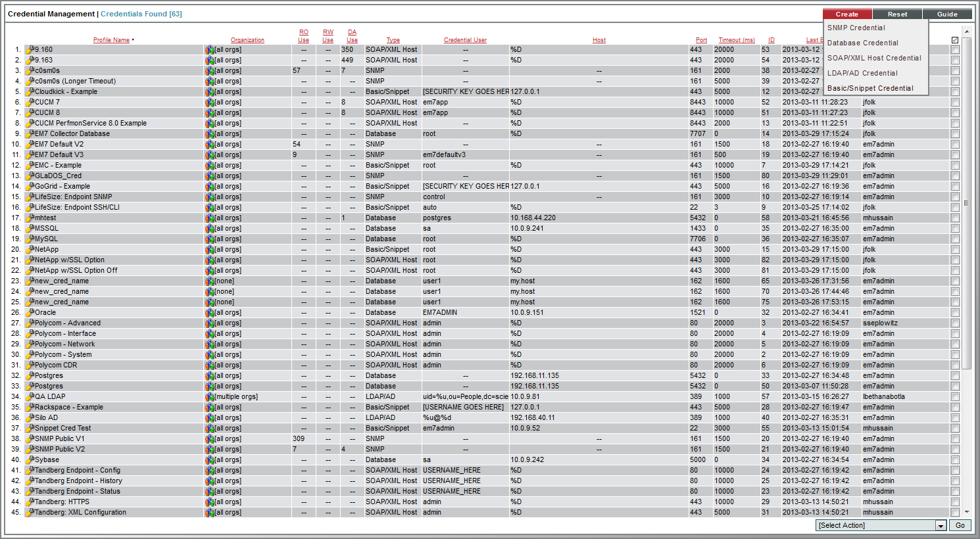Click the organization icon beside EM7 Default V2
The width and height of the screenshot is (980, 539).
209,144
